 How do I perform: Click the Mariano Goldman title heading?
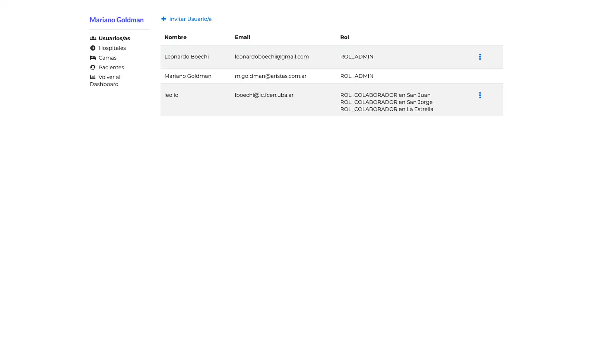(117, 20)
